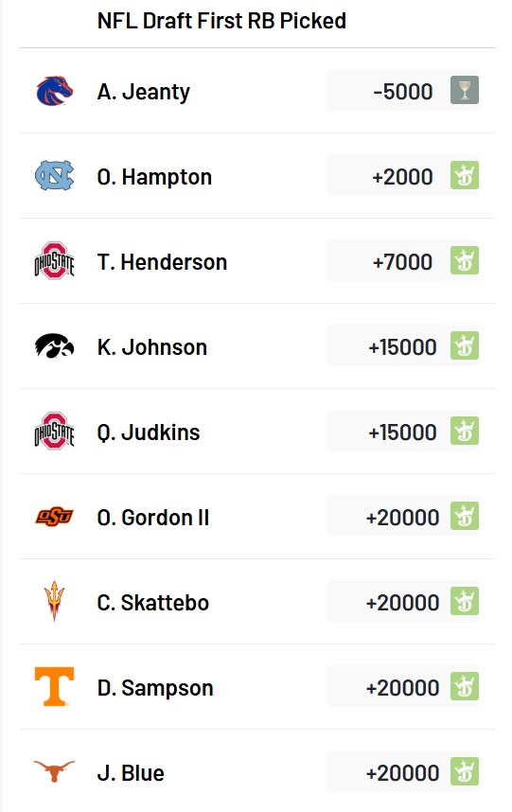512x812 pixels.
Task: Click the NFL Draft First RB Picked heading
Action: (221, 21)
